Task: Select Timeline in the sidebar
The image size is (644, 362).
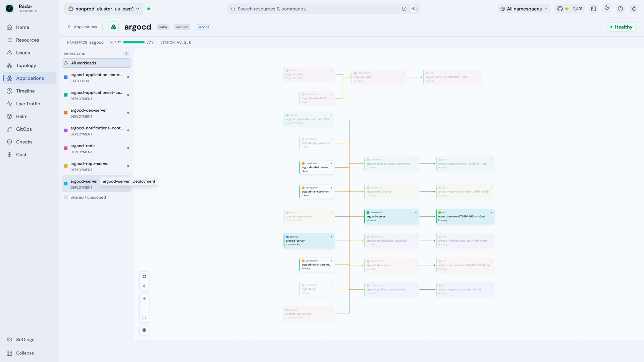Action: click(x=30, y=91)
